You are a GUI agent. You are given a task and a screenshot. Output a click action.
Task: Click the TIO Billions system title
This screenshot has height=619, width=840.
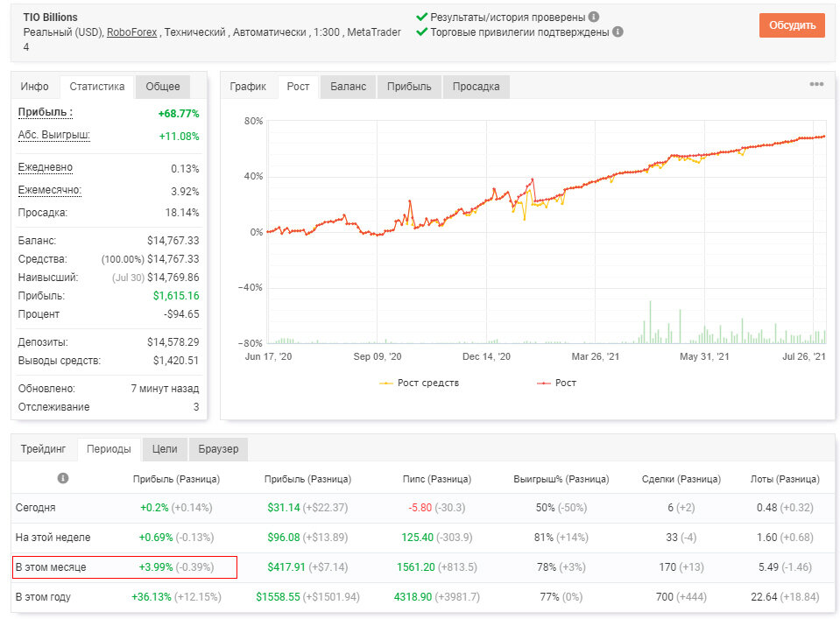50,18
